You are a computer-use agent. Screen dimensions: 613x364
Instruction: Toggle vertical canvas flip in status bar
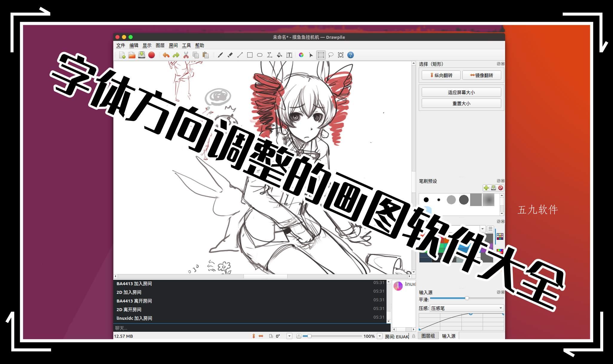click(x=254, y=336)
